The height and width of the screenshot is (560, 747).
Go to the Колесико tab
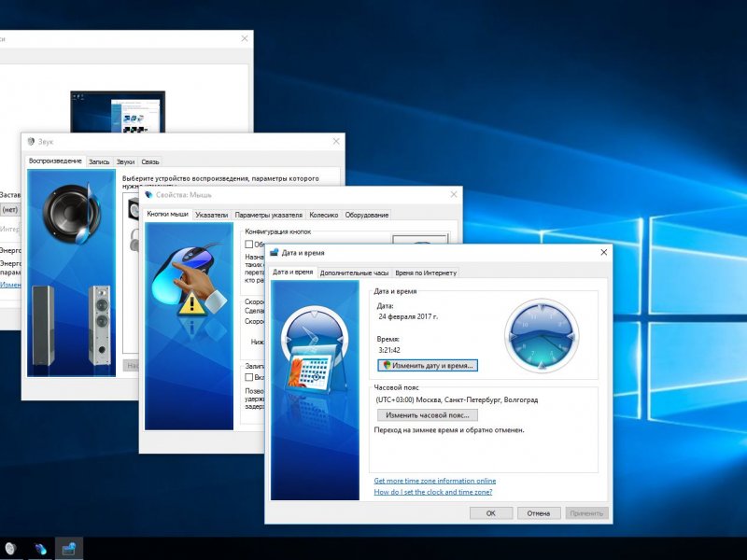(x=323, y=215)
